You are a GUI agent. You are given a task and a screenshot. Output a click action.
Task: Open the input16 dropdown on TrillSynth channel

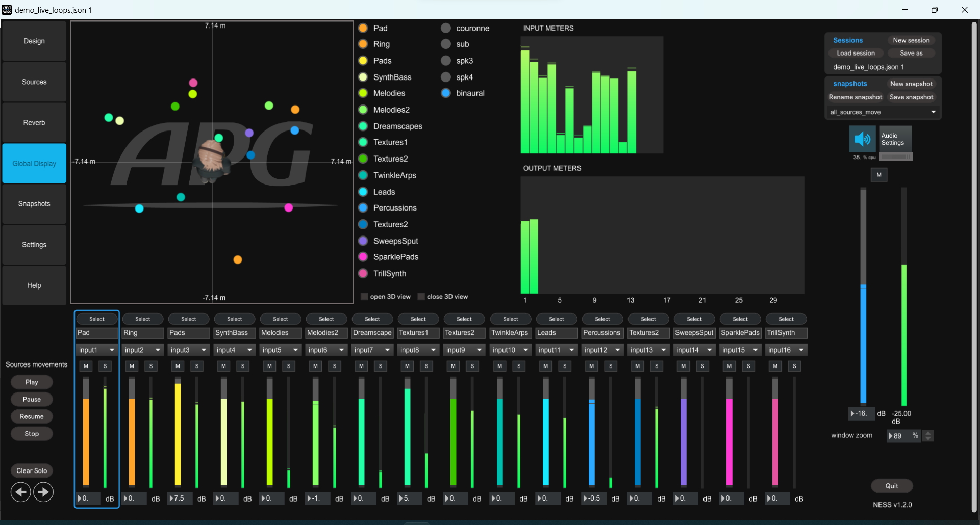pyautogui.click(x=786, y=350)
